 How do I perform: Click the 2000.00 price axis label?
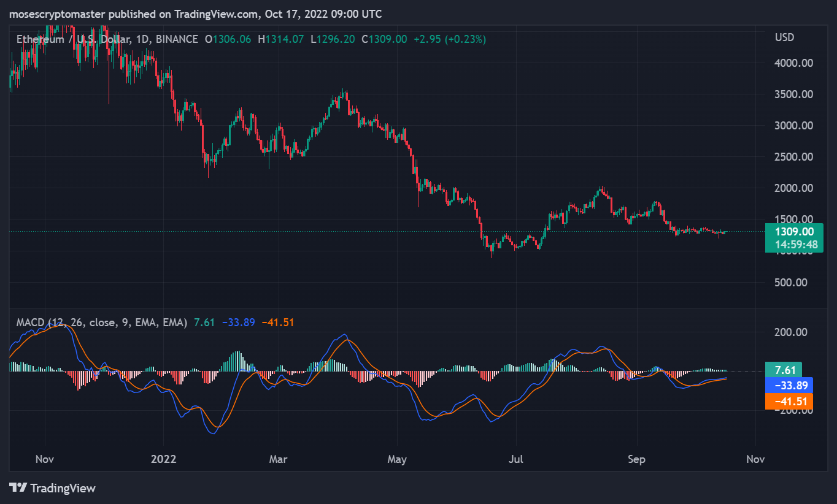pos(795,188)
